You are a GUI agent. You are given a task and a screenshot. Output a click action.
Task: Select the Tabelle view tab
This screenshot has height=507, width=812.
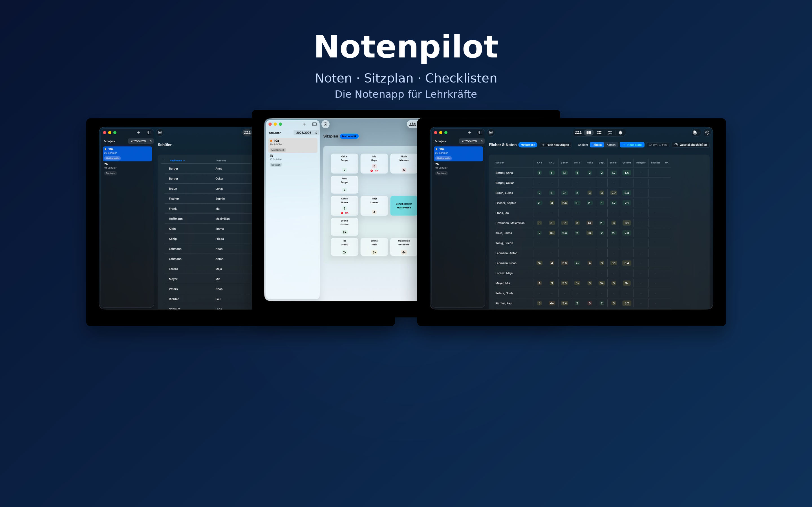597,145
